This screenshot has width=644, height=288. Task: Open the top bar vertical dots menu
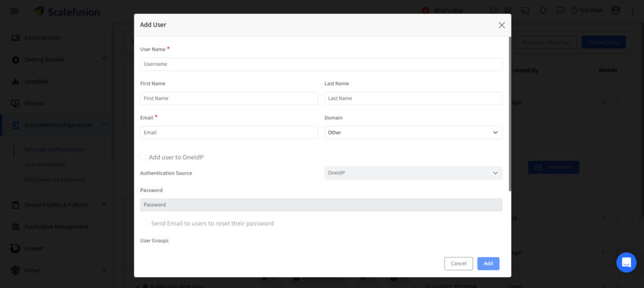(633, 11)
